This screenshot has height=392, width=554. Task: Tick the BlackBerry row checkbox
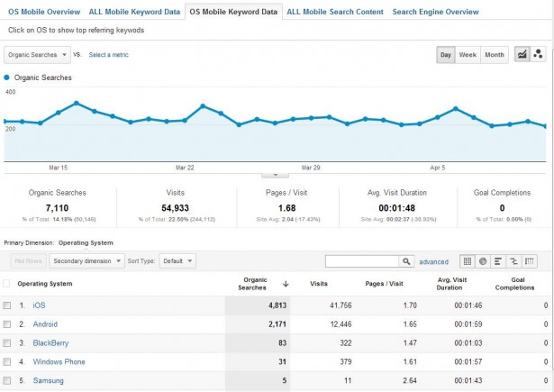(6, 342)
